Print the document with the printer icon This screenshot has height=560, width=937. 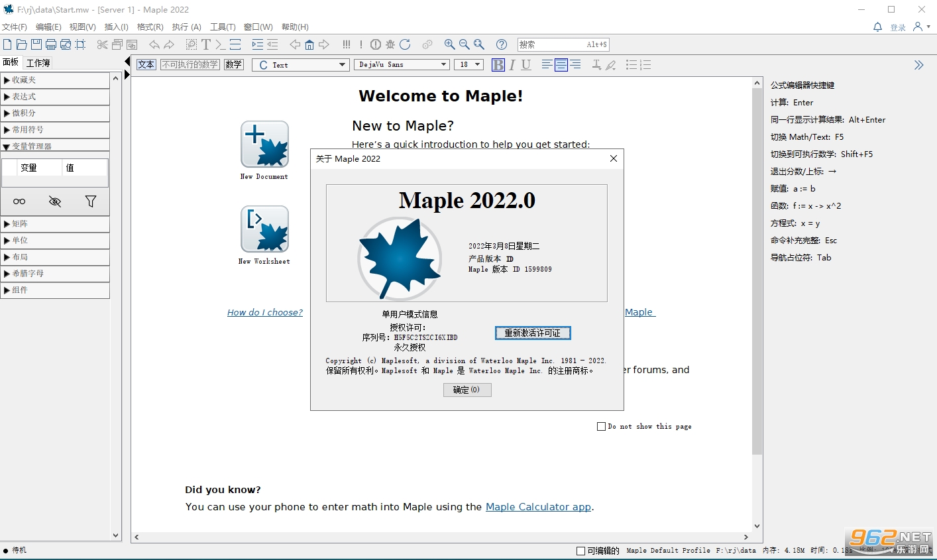click(x=50, y=44)
